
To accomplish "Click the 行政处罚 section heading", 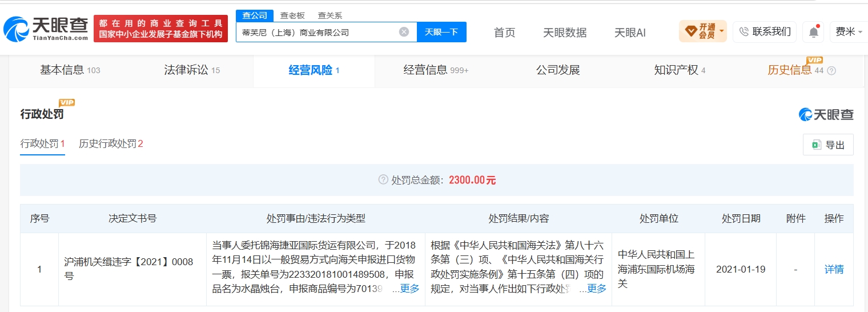I will [42, 114].
